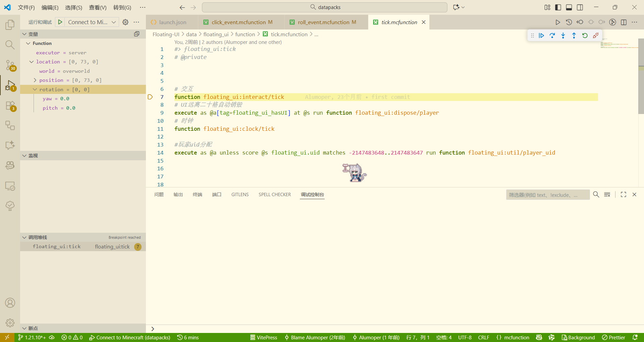Image resolution: width=644 pixels, height=342 pixels.
Task: Expand the position variable node
Action: pos(35,80)
